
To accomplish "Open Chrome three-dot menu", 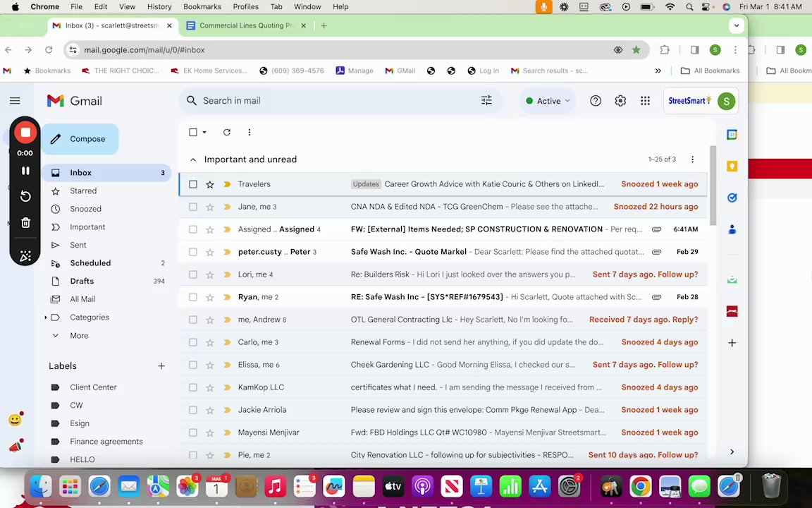I will point(735,50).
